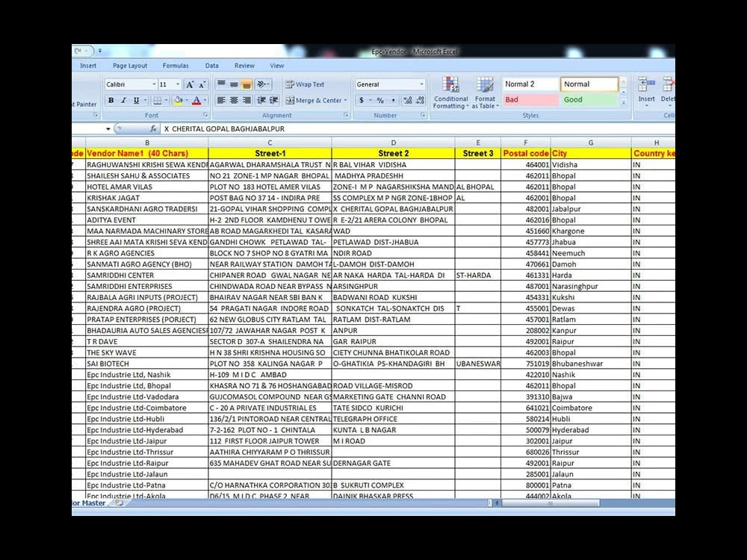Decrease font size with Shrink Font
747x560 pixels.
[202, 85]
